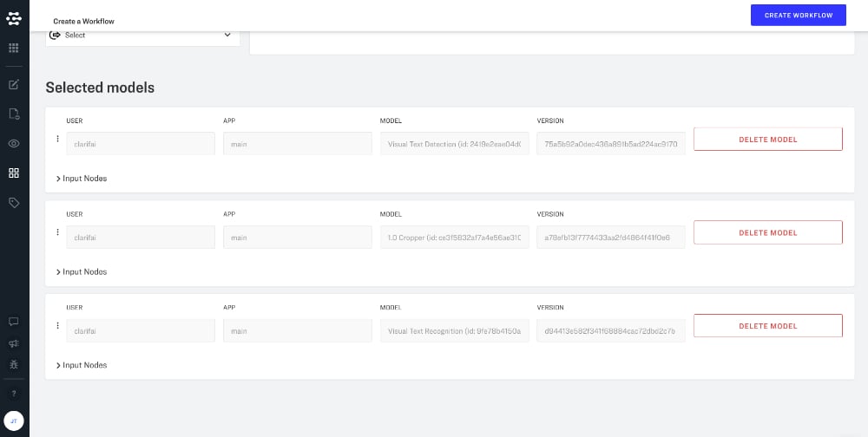Open the chat bubble icon in sidebar
This screenshot has width=868, height=437.
coord(14,322)
